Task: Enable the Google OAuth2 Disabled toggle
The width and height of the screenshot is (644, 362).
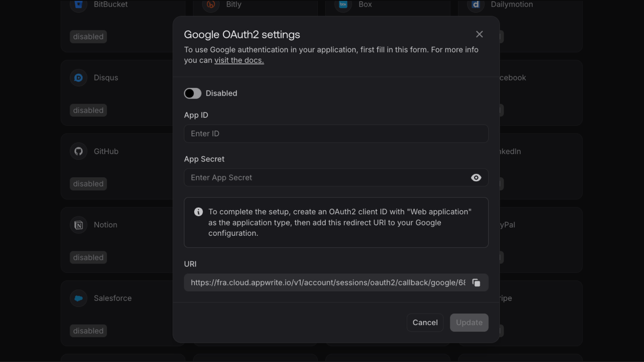Action: [192, 93]
